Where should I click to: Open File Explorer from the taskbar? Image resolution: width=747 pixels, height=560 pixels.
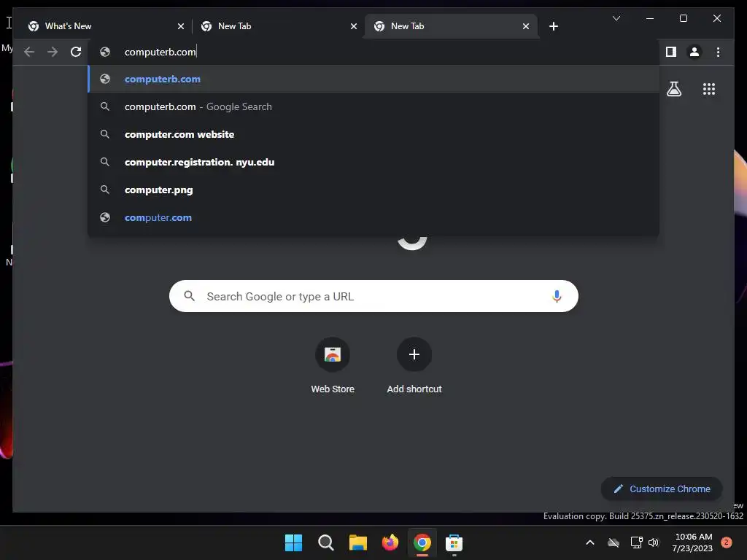[357, 542]
